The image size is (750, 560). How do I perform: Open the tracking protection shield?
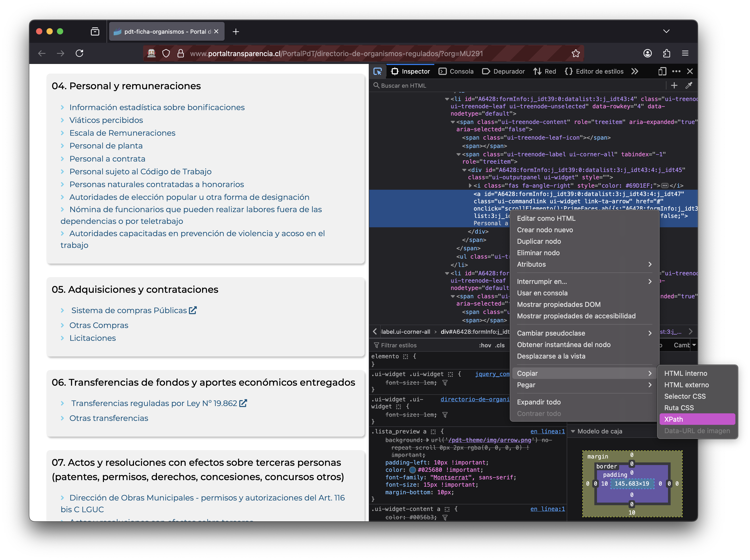(166, 53)
